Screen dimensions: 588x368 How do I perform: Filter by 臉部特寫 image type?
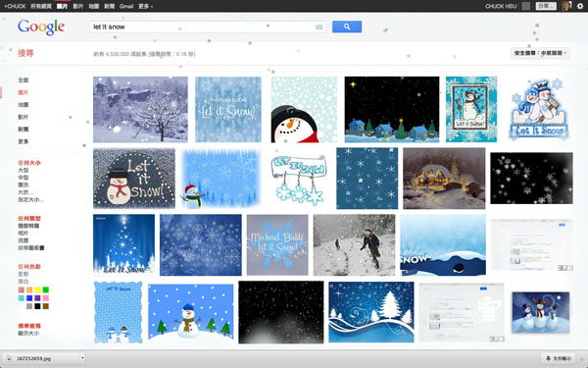[28, 226]
